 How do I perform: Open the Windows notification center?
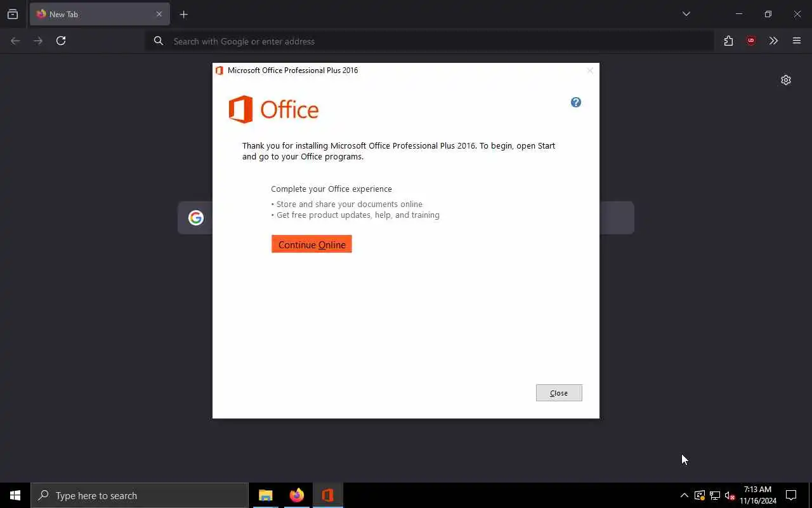[792, 495]
